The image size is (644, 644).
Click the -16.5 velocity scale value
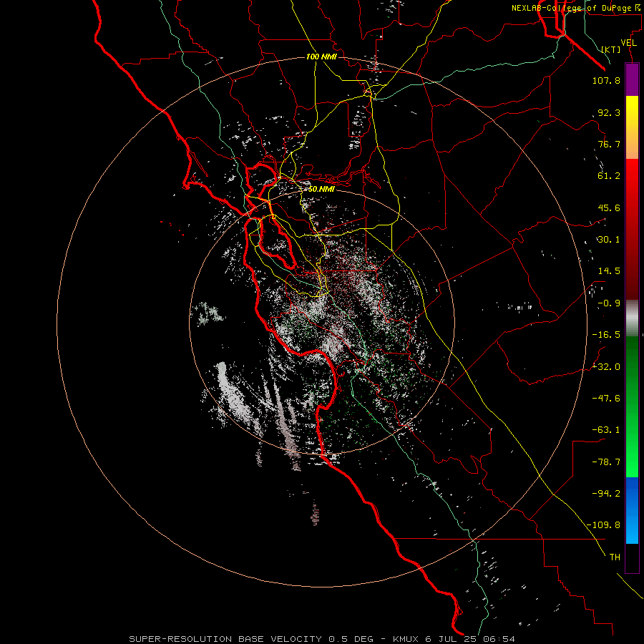pos(606,335)
